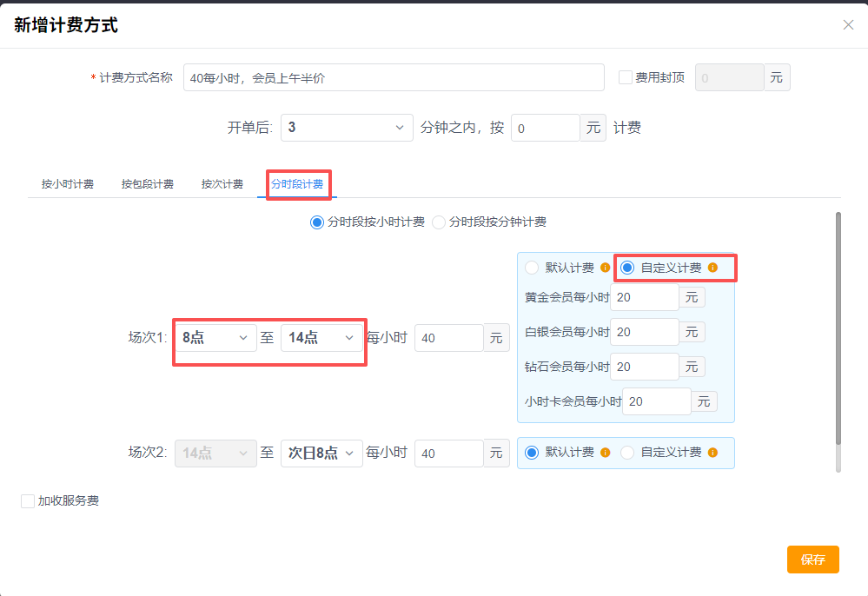The image size is (868, 596).
Task: Click the info icon next to 场次2 默认计费
Action: pos(606,453)
